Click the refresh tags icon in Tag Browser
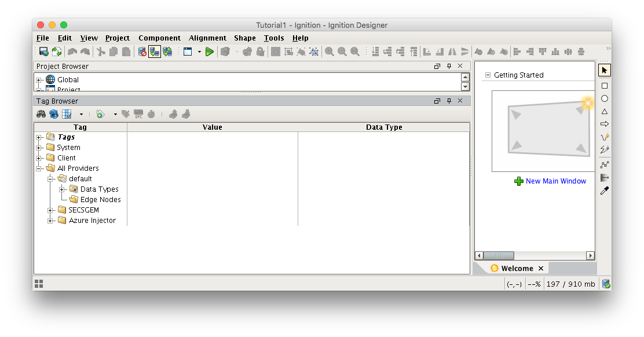The image size is (644, 337). point(54,114)
